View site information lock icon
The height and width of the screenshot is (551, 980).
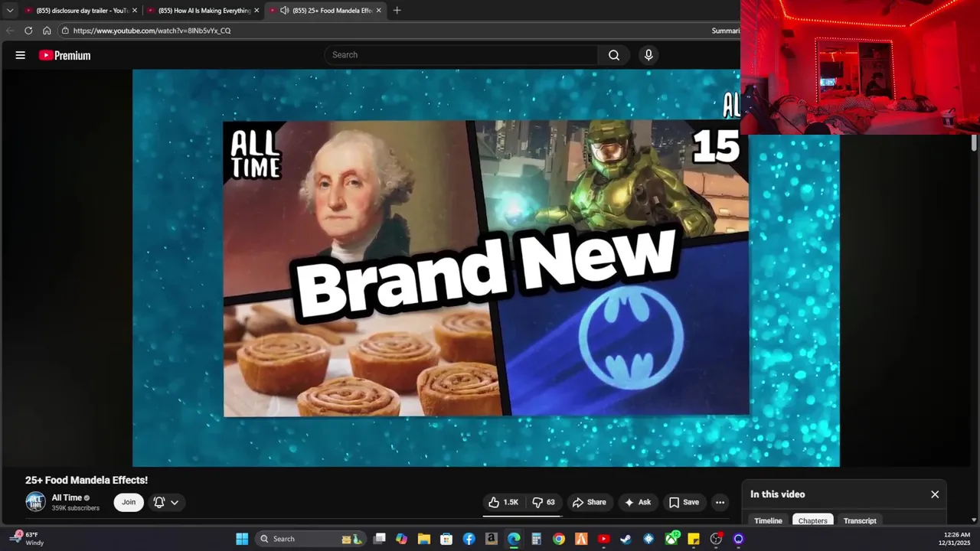(x=66, y=31)
